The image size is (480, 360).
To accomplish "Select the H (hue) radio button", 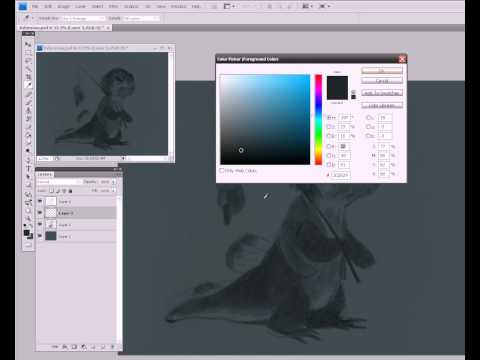I will [329, 118].
